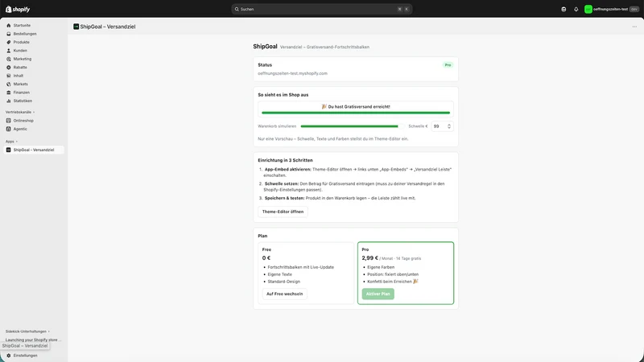The width and height of the screenshot is (644, 362).
Task: Click the green store avatar
Action: pos(588,9)
